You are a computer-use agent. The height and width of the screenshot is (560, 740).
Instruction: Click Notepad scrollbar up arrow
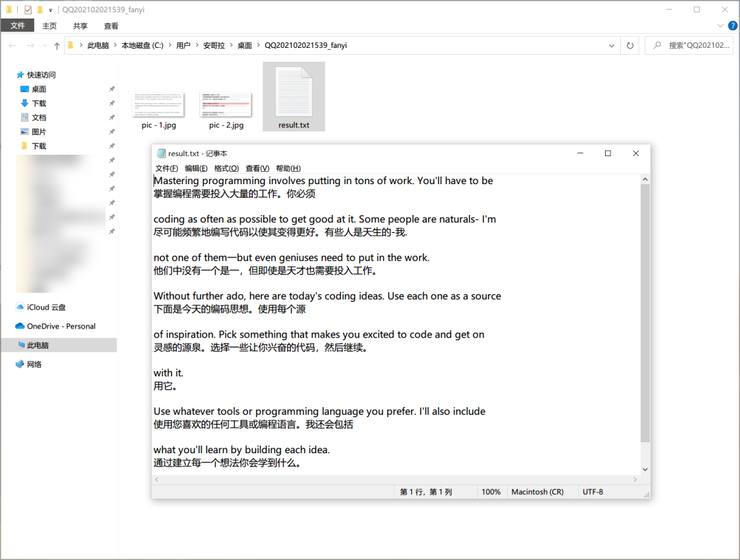click(645, 179)
